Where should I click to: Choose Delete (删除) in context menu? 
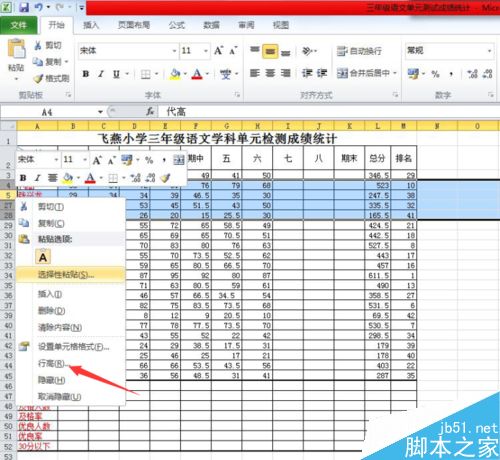tap(71, 311)
